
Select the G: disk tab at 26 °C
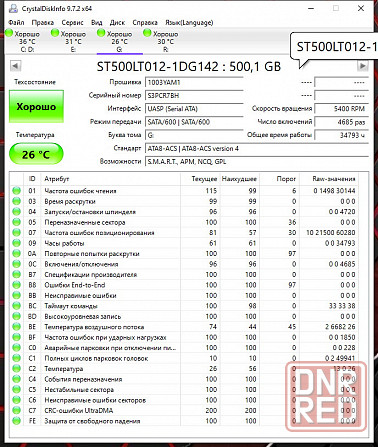[119, 41]
